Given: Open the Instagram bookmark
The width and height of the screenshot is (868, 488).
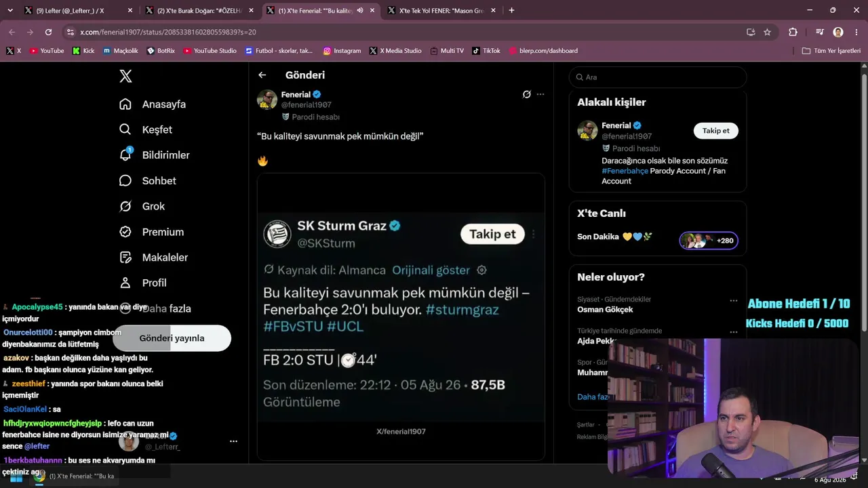Looking at the screenshot, I should click(342, 51).
